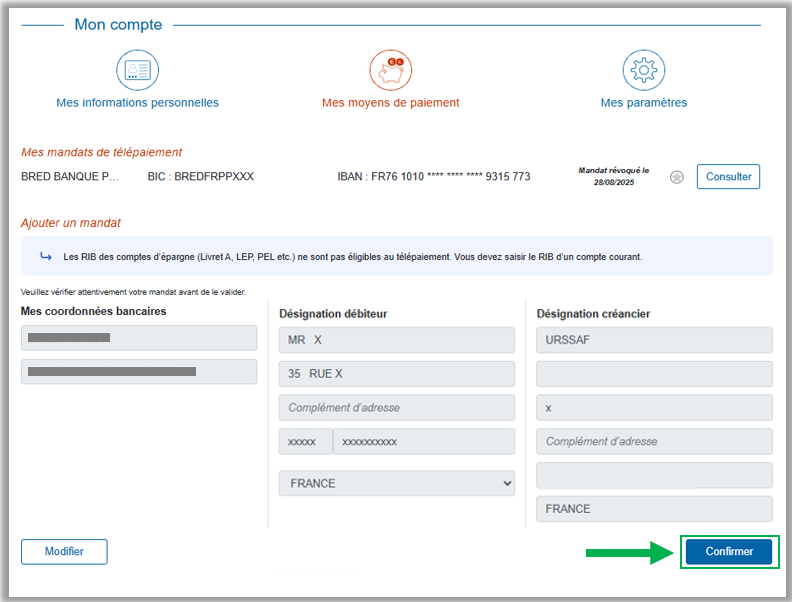Click Mandat révoqué le 28/08/2025 status
792x602 pixels.
click(614, 176)
